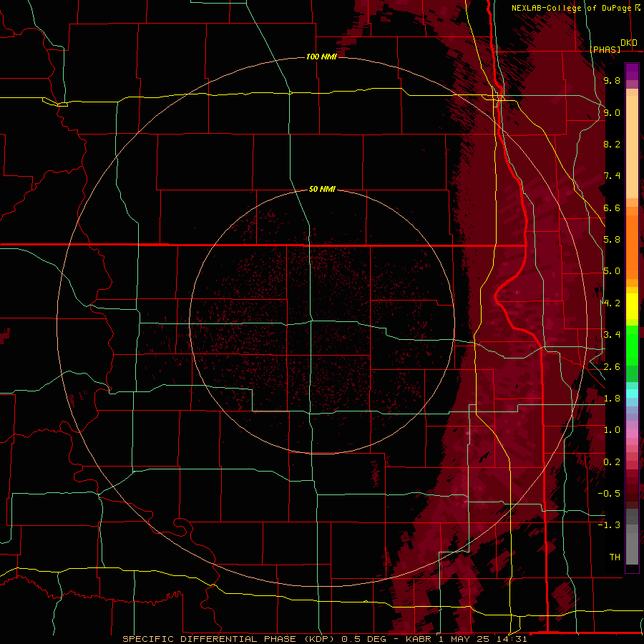Click the DKD label above the legend
Viewport: 644px width, 644px height.
click(x=629, y=43)
